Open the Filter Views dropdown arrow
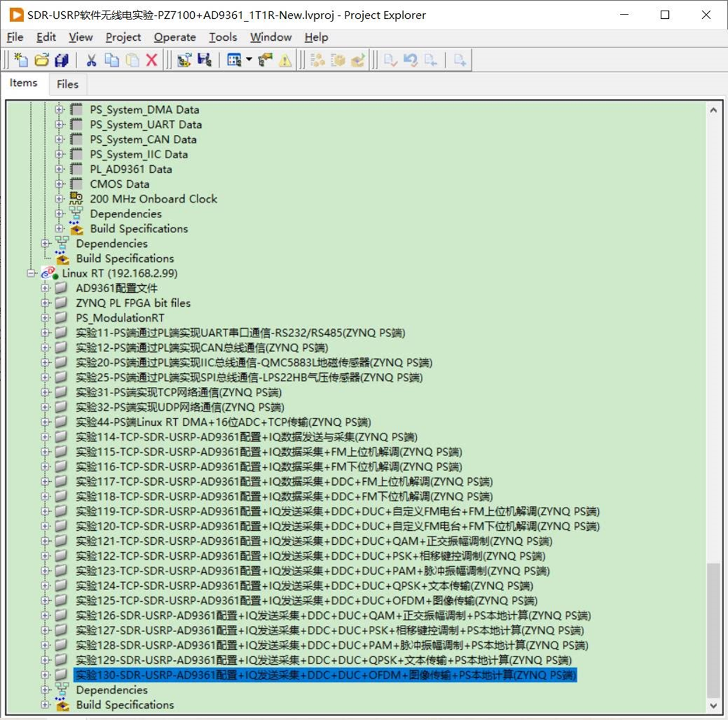Screen dimensions: 728x720 [249, 60]
